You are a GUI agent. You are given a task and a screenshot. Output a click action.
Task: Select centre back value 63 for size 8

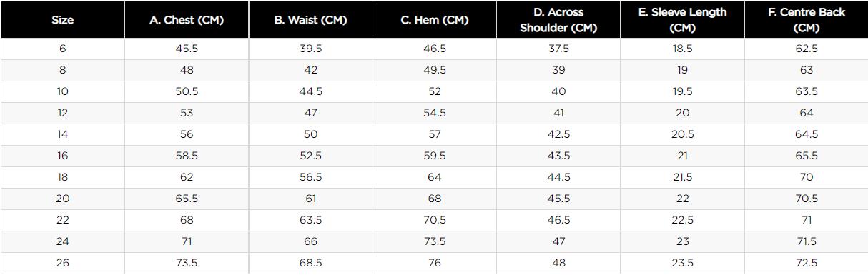807,70
